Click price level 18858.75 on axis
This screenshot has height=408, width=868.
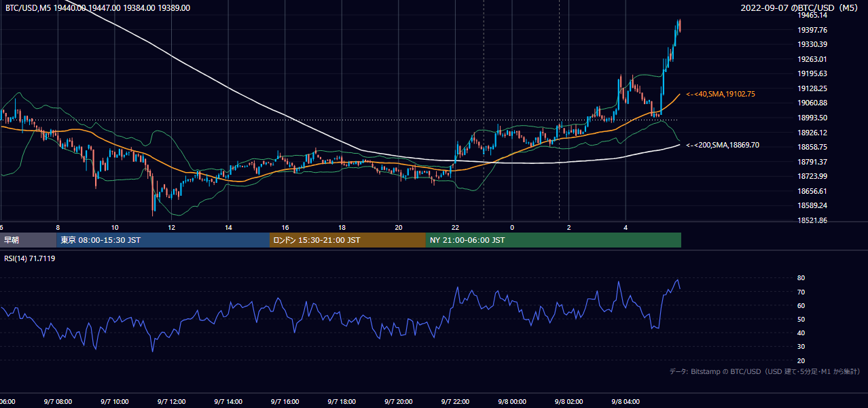812,147
